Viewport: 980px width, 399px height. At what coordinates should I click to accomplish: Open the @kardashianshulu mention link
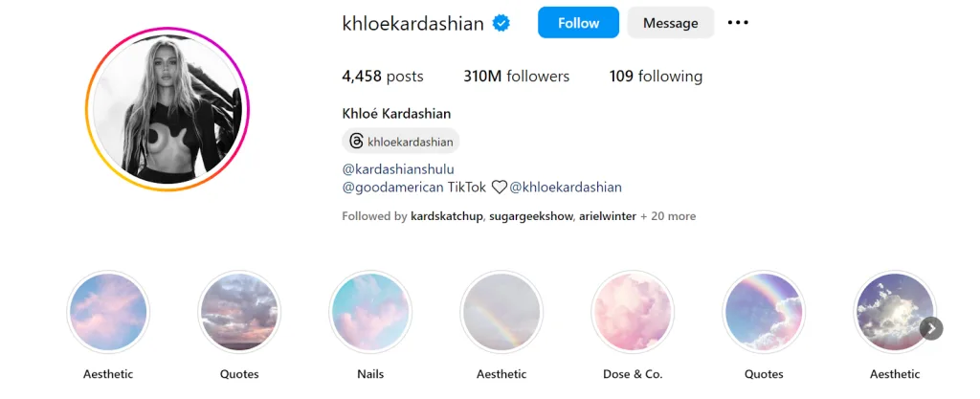pyautogui.click(x=398, y=169)
